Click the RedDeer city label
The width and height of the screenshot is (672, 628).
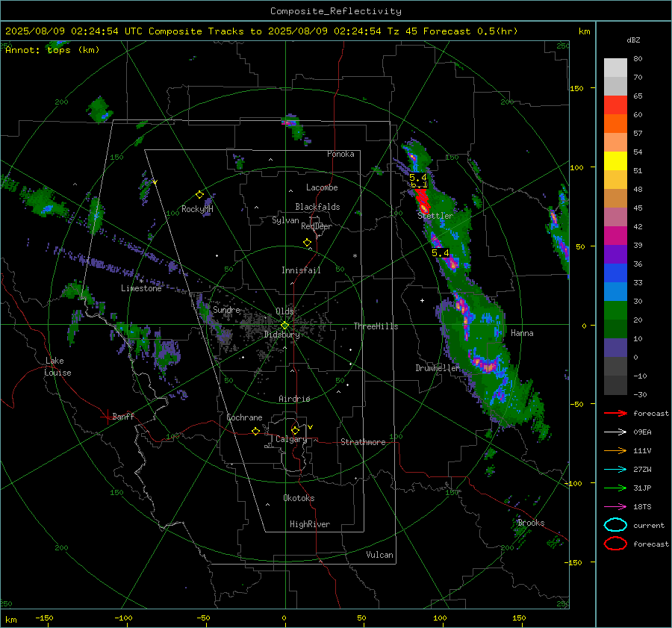click(x=317, y=226)
